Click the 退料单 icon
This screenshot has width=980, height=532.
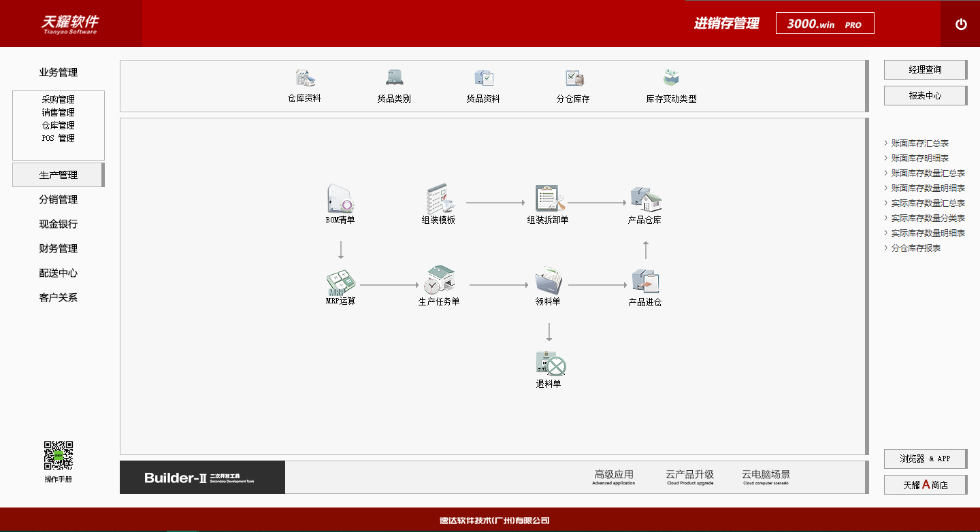click(550, 364)
